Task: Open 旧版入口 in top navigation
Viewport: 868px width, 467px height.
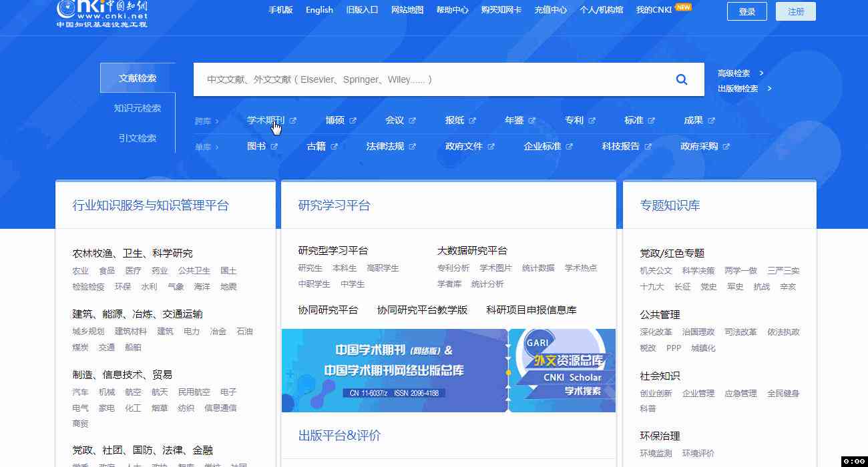Action: (362, 10)
